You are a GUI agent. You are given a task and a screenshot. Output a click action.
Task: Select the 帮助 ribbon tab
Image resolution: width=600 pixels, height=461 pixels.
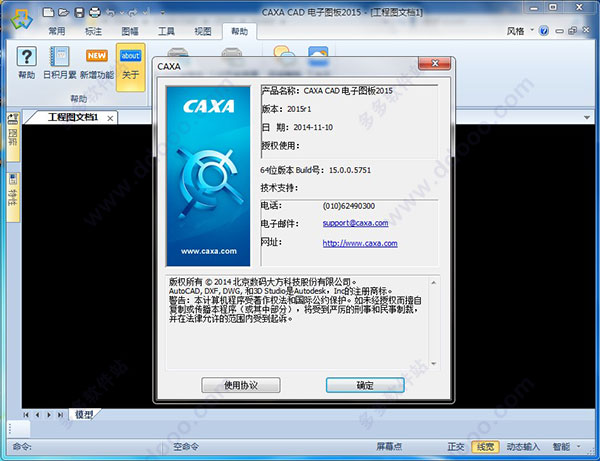click(x=240, y=31)
